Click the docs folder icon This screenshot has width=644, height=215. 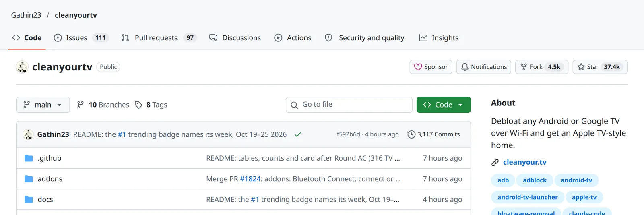pyautogui.click(x=29, y=199)
